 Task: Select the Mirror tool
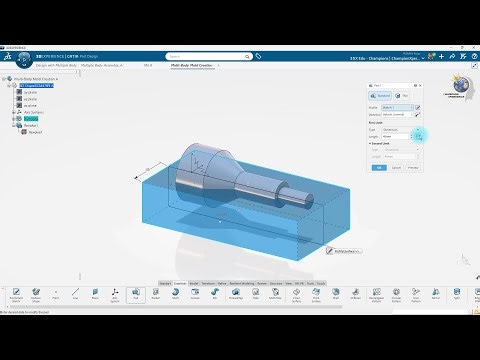[x=436, y=295]
